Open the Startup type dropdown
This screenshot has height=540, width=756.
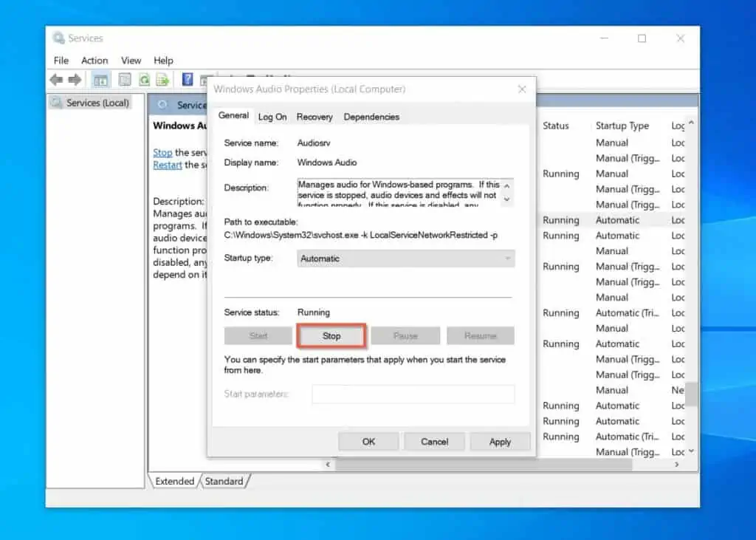tap(406, 259)
